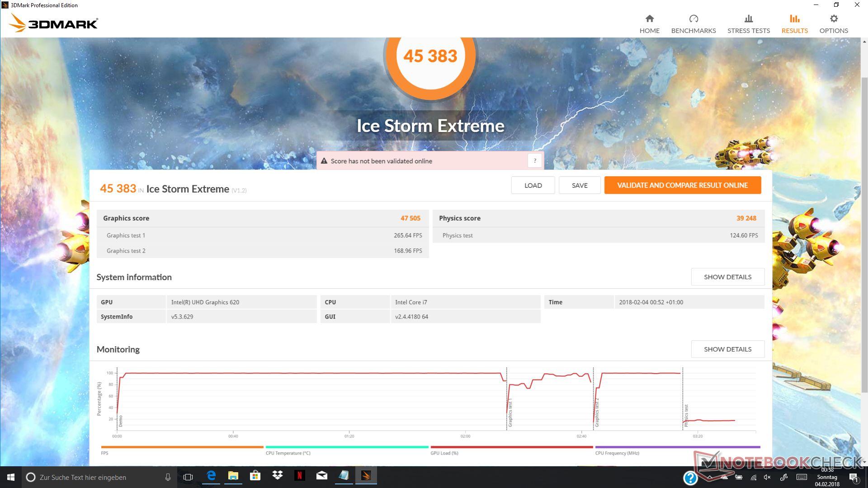Viewport: 868px width, 488px height.
Task: Open the Mail app from the taskbar
Action: coord(321,476)
